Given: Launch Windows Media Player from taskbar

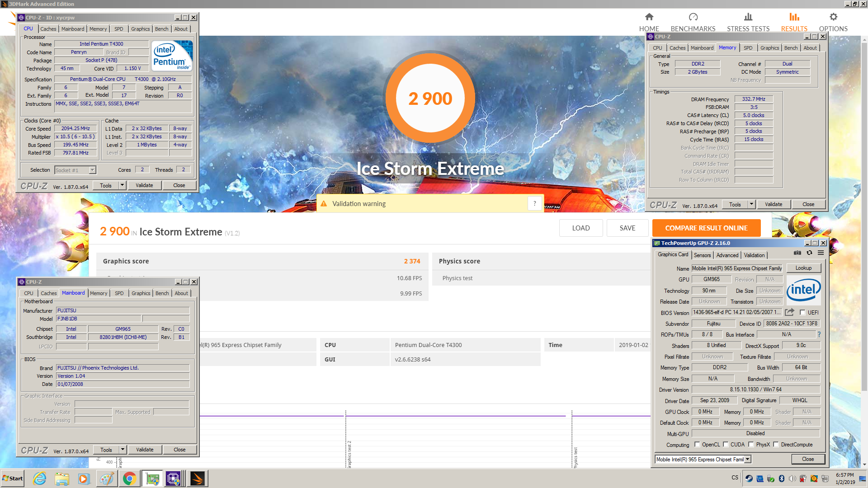Looking at the screenshot, I should (x=84, y=479).
